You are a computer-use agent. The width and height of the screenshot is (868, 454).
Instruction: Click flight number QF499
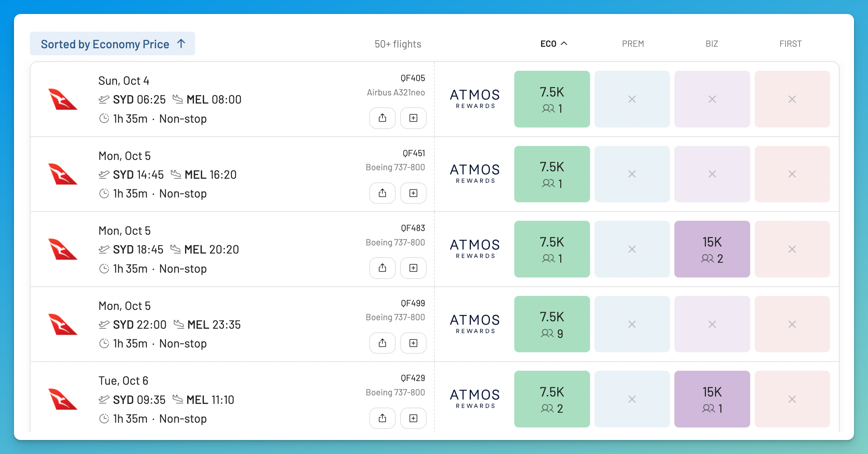[x=413, y=303]
